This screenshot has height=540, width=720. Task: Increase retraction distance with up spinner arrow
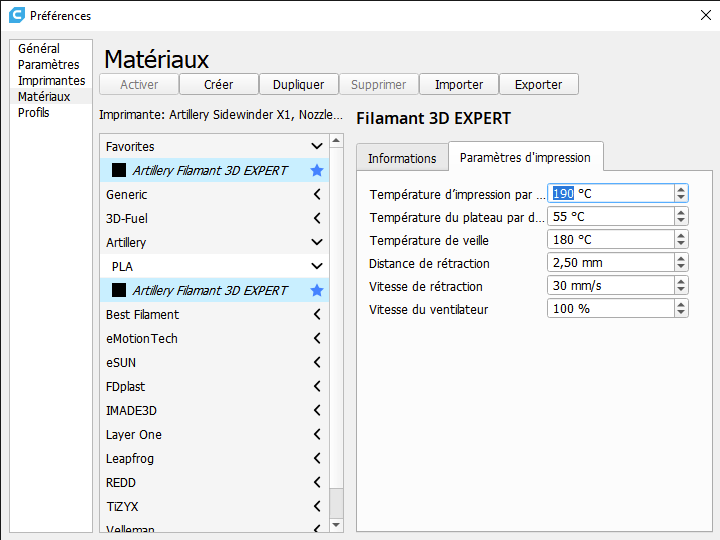click(x=681, y=258)
